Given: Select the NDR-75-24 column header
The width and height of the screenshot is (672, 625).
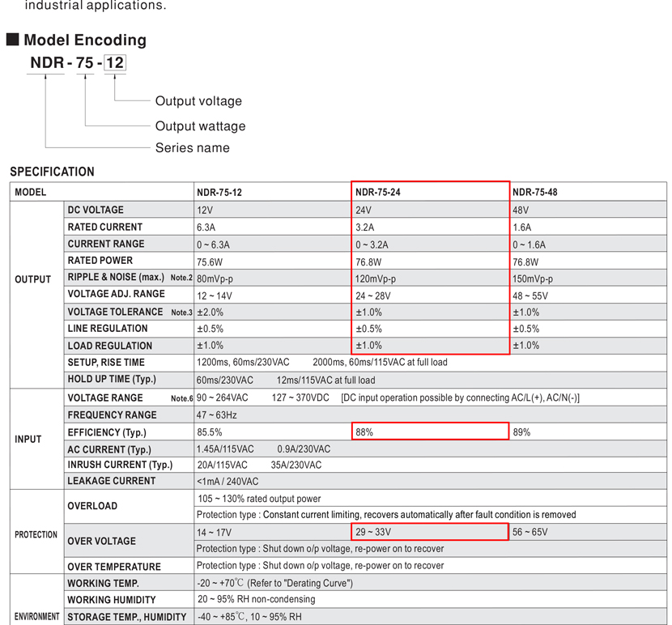Looking at the screenshot, I should [378, 193].
